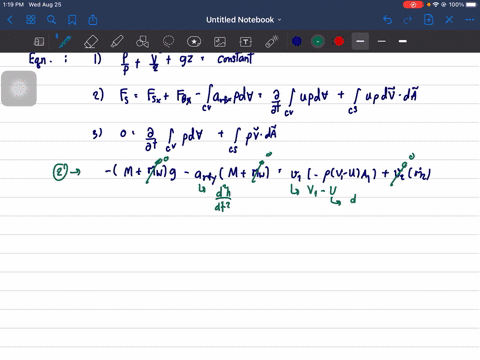Undo the last stroke

click(387, 20)
